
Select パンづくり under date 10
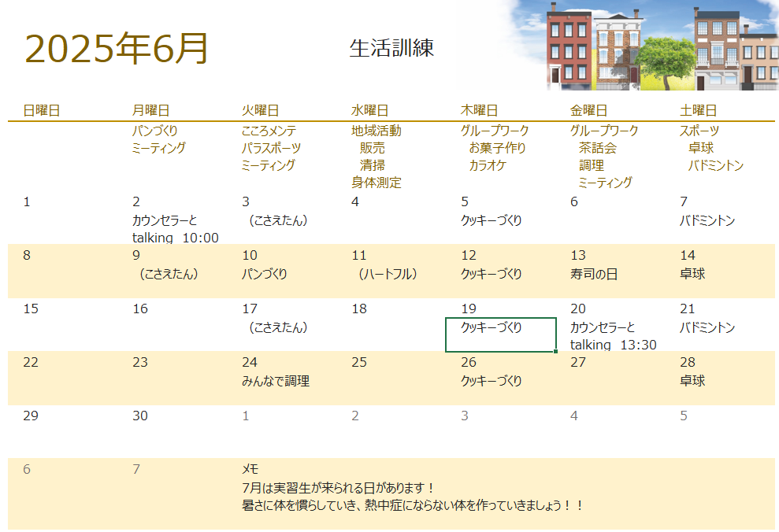coord(265,274)
